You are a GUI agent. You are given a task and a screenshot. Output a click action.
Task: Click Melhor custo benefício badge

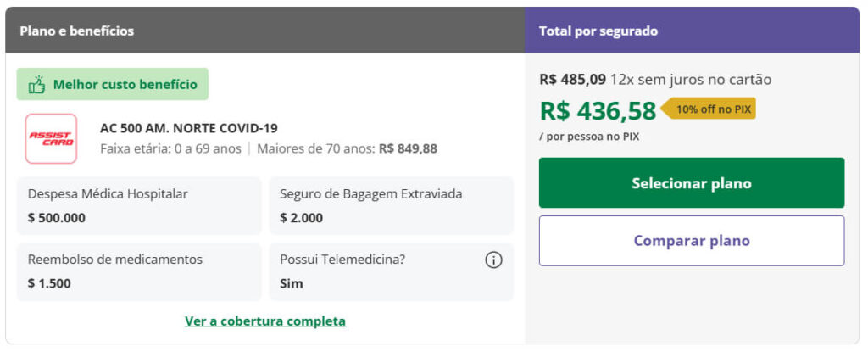[x=112, y=85]
